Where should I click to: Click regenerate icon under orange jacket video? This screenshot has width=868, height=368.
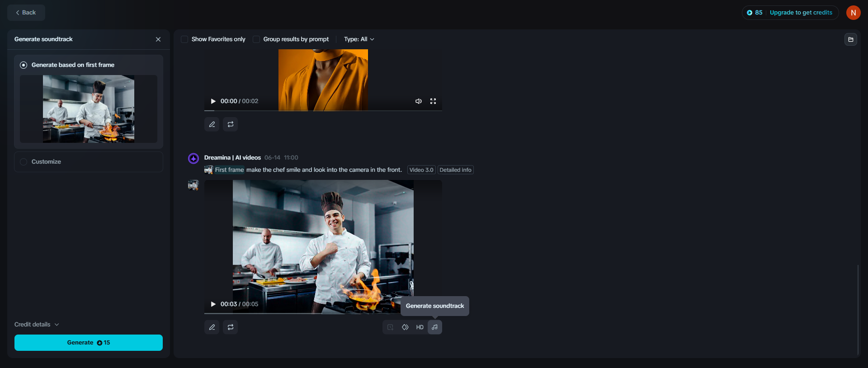(x=231, y=124)
